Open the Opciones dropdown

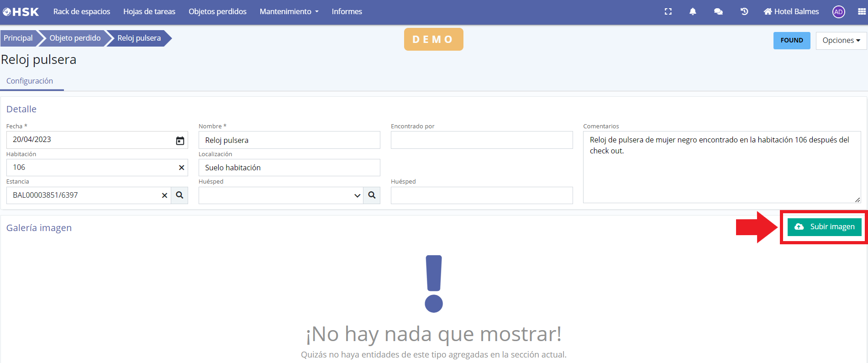[841, 41]
